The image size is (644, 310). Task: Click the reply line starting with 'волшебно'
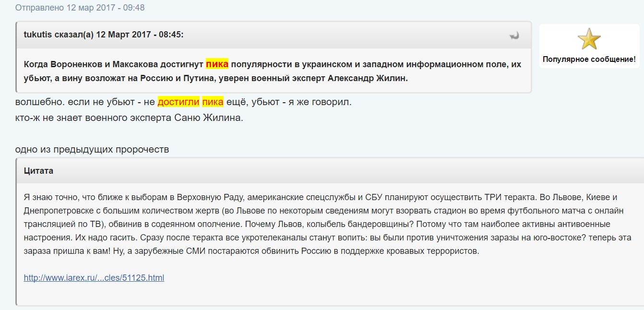pos(183,102)
